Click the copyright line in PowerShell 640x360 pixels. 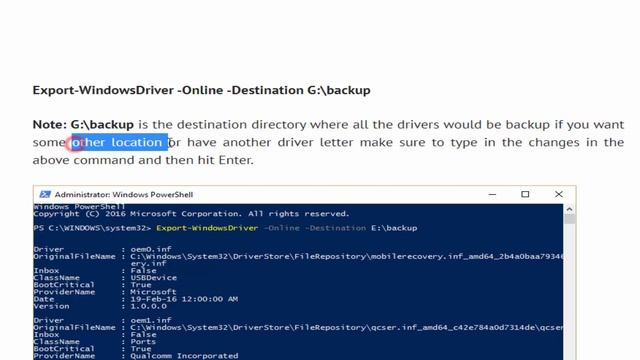[x=191, y=214]
